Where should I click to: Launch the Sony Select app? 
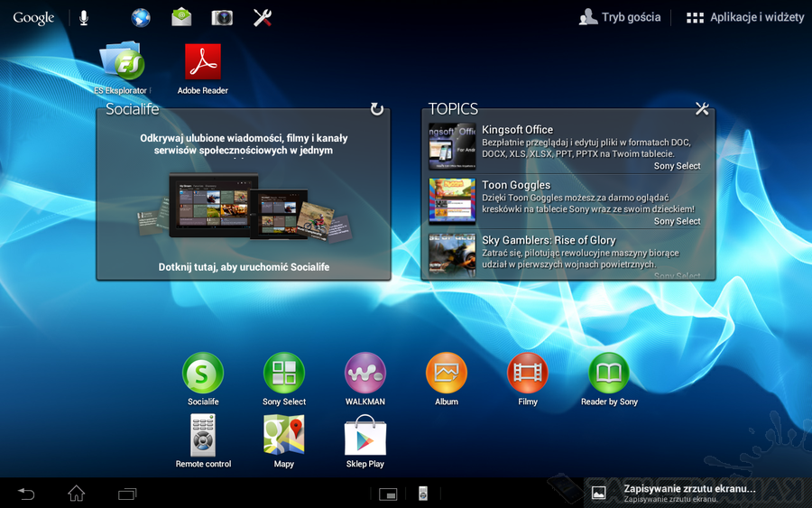pyautogui.click(x=284, y=379)
